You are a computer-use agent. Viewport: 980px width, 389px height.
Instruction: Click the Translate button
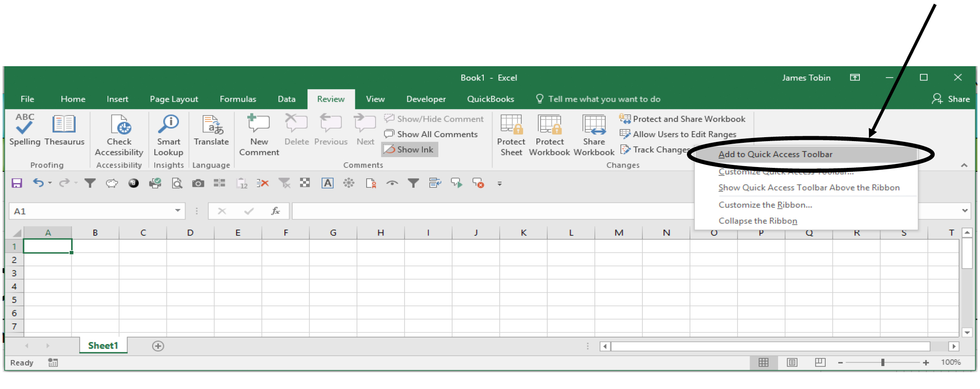211,130
